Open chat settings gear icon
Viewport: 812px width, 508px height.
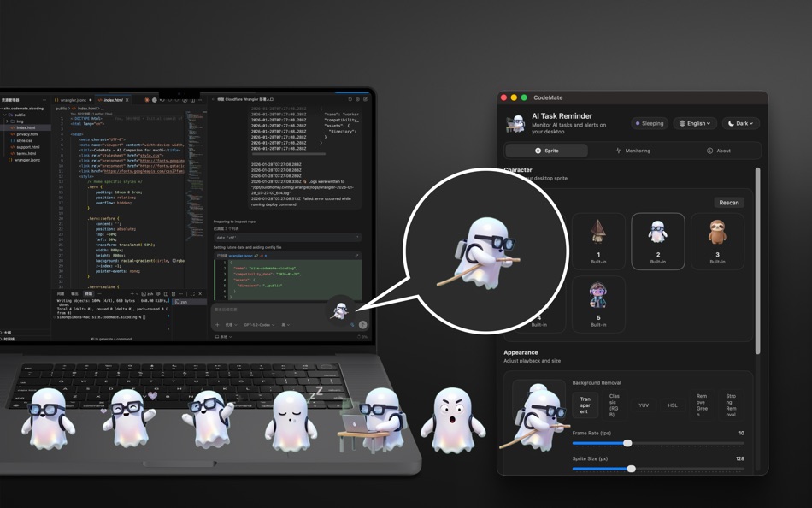coord(357,99)
